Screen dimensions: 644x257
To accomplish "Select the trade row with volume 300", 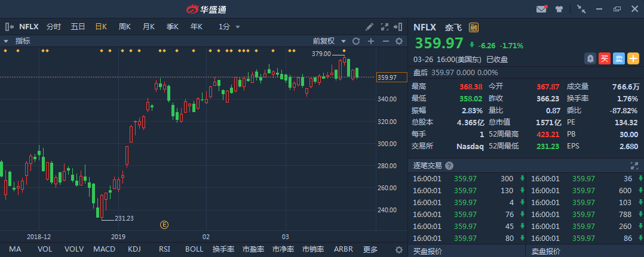I will [x=467, y=179].
